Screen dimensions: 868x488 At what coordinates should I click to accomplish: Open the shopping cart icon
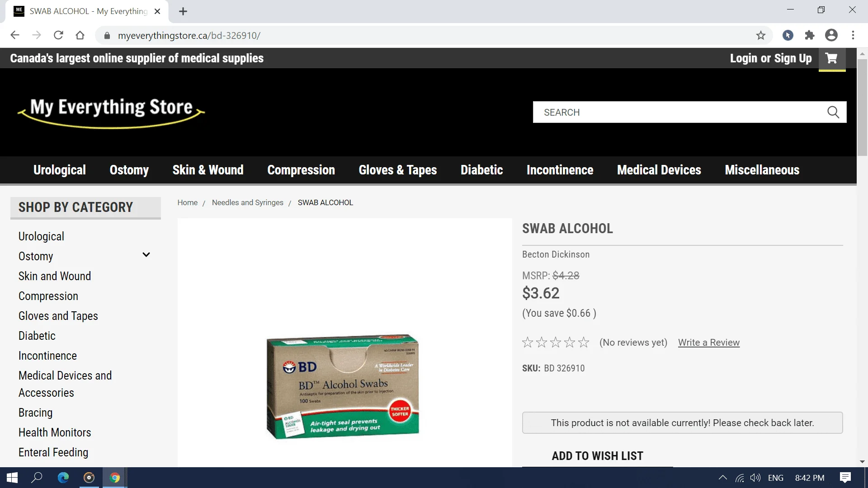[x=831, y=58]
